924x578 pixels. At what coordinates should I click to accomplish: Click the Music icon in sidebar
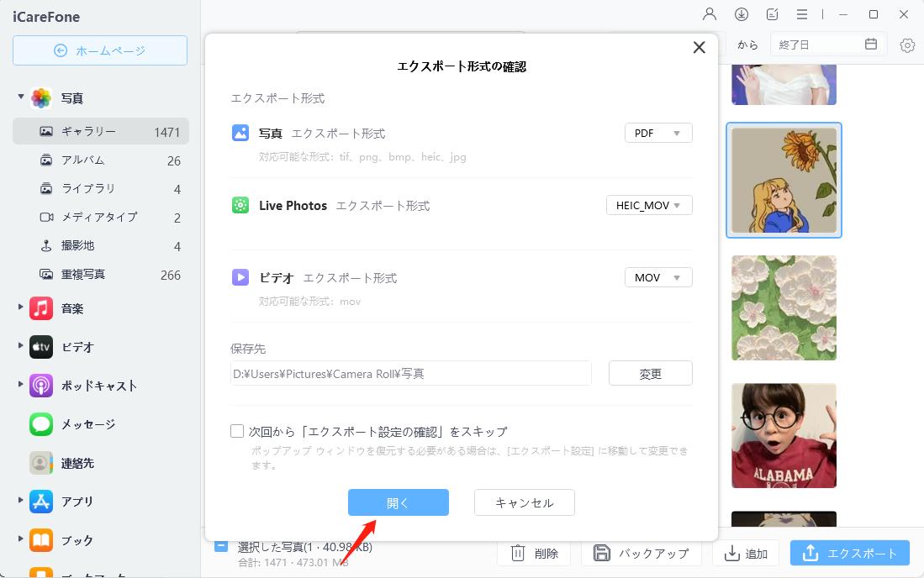point(41,308)
